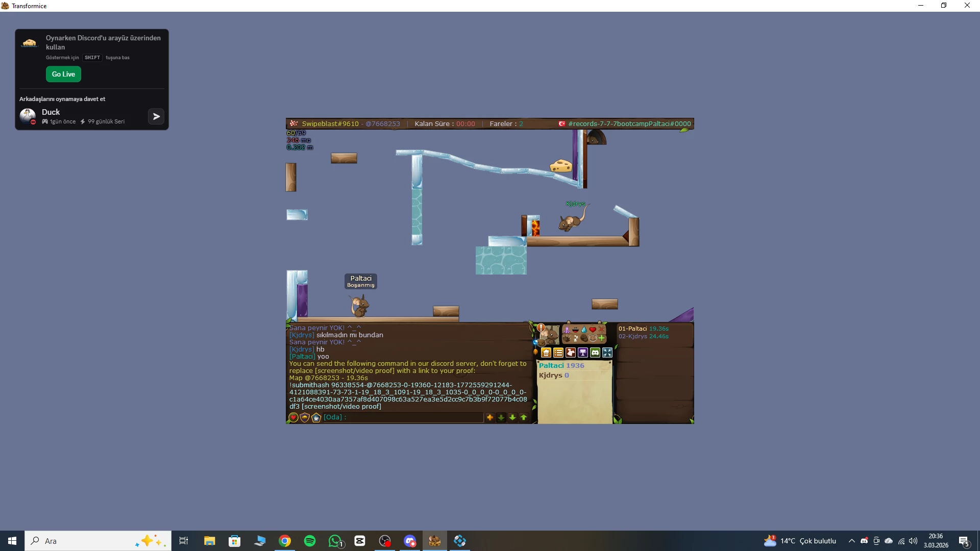980x551 pixels.
Task: Click the sleep emote Zzz icon
Action: (575, 338)
